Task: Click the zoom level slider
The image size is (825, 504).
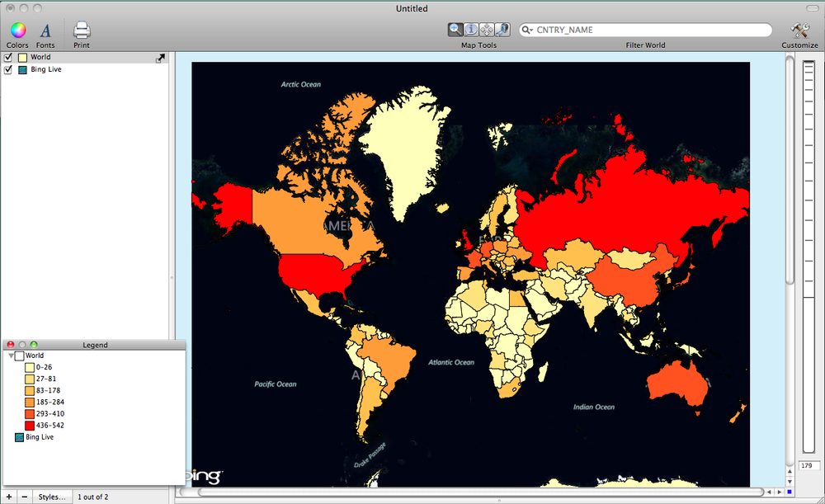Action: pos(806,247)
